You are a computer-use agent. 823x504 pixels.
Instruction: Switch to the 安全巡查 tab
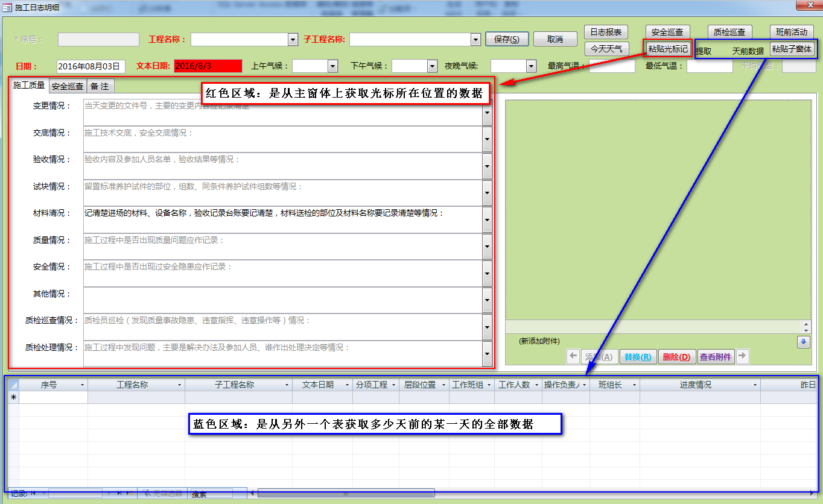[x=68, y=86]
